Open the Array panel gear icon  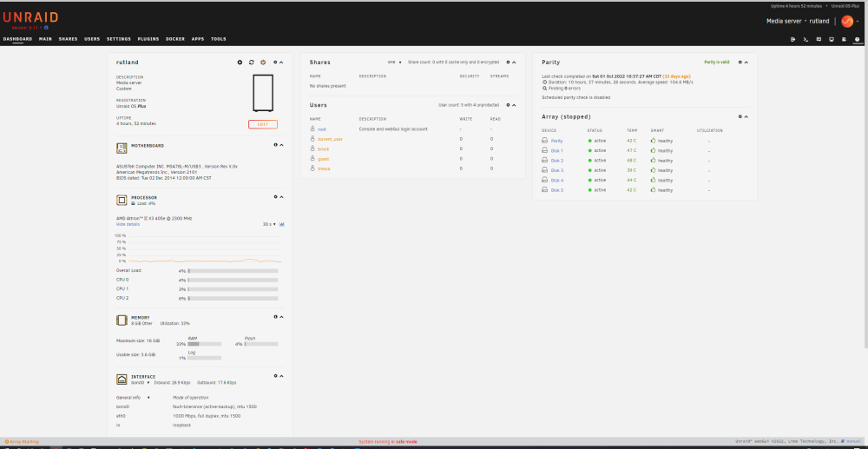coord(740,117)
